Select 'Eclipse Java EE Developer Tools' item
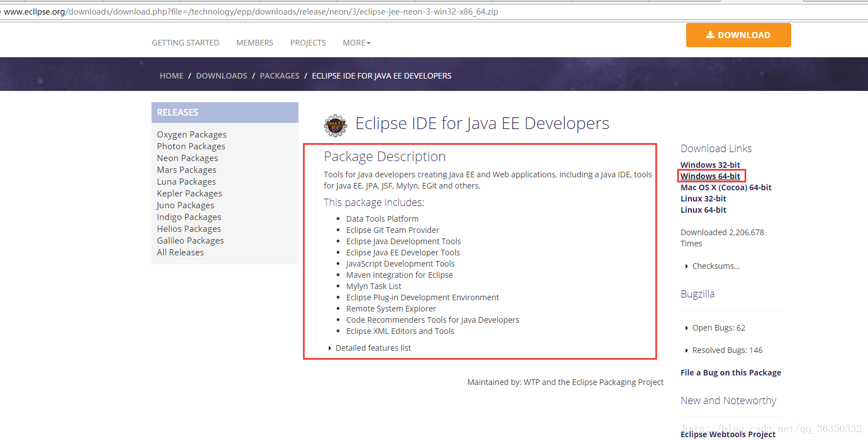868x440 pixels. [403, 253]
